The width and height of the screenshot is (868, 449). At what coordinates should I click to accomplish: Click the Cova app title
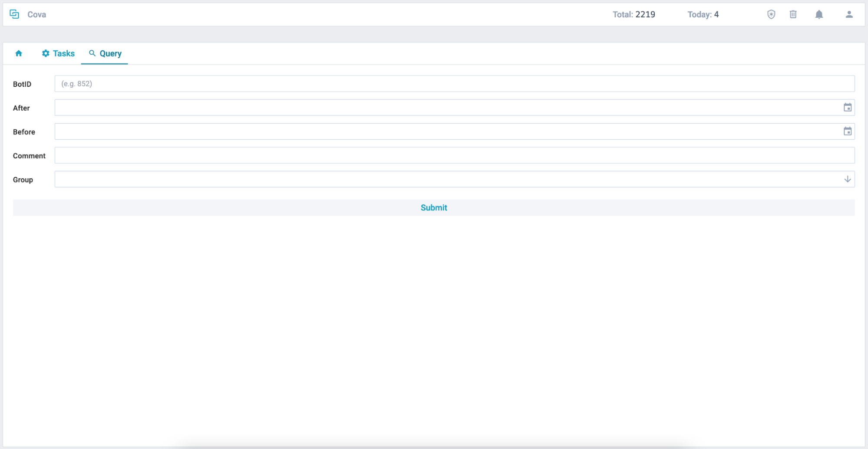coord(36,14)
